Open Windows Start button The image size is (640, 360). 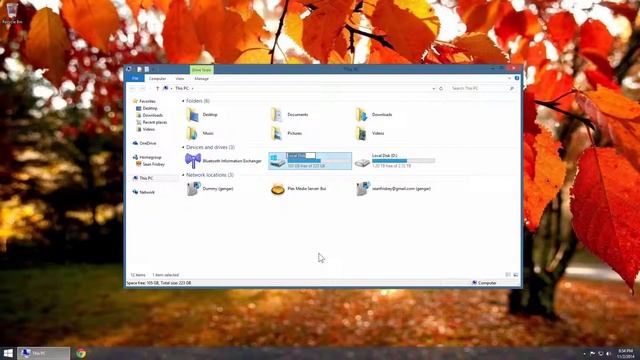(x=8, y=353)
